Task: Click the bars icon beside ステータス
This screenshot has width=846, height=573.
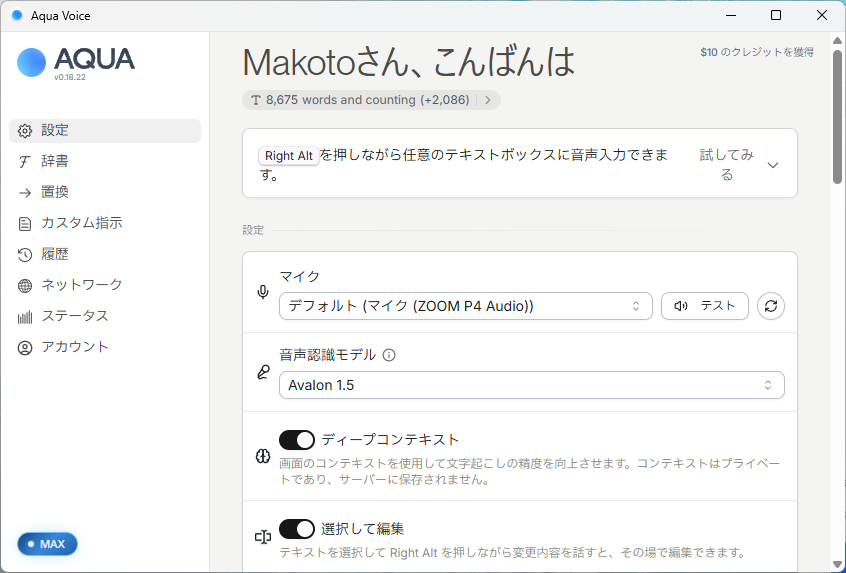Action: click(25, 317)
